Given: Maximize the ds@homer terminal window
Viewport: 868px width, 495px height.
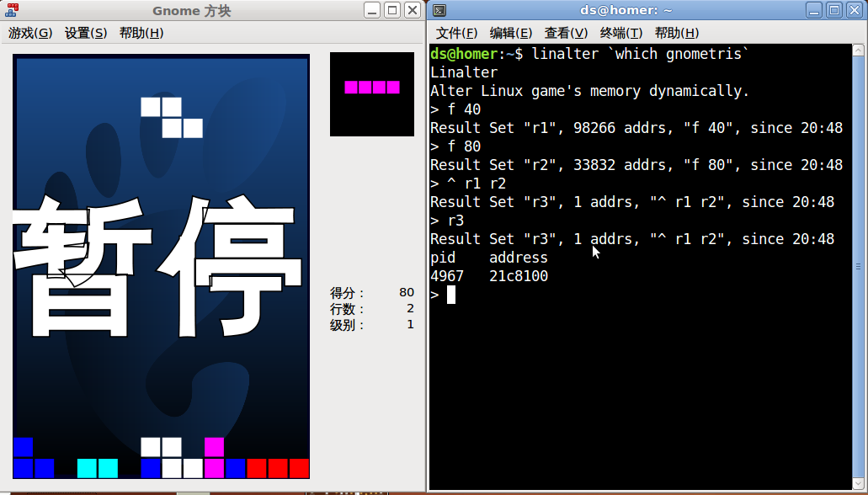Looking at the screenshot, I should click(834, 10).
